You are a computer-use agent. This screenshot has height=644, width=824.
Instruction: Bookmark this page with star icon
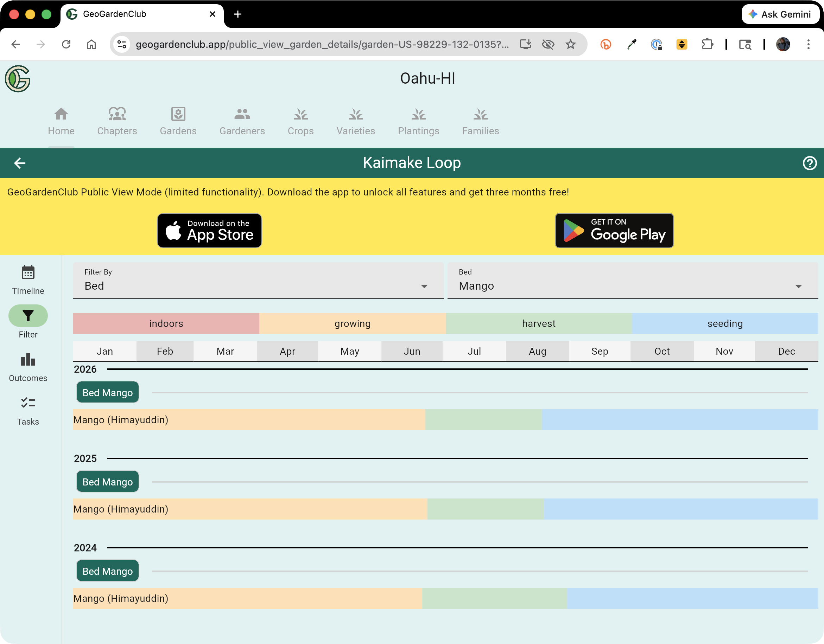[x=570, y=45]
